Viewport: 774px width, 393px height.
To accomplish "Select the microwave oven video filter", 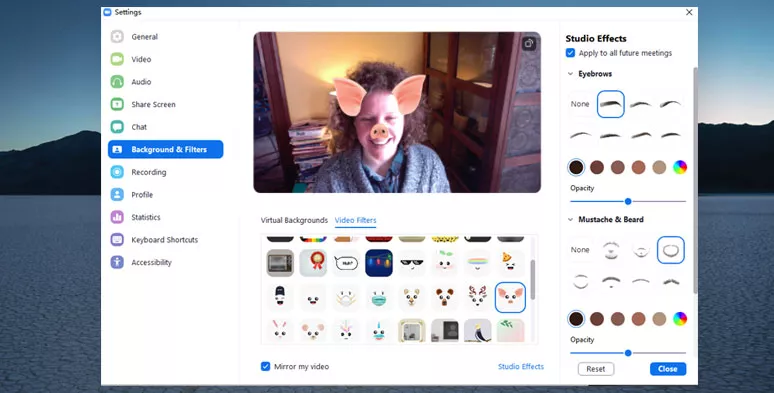I will [280, 263].
